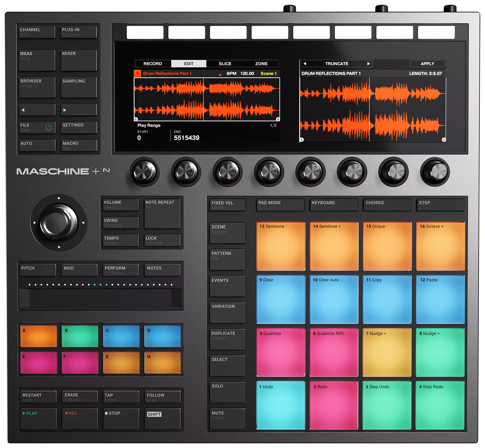Switch to KEYBOARD mode
485x448 pixels.
pyautogui.click(x=334, y=205)
